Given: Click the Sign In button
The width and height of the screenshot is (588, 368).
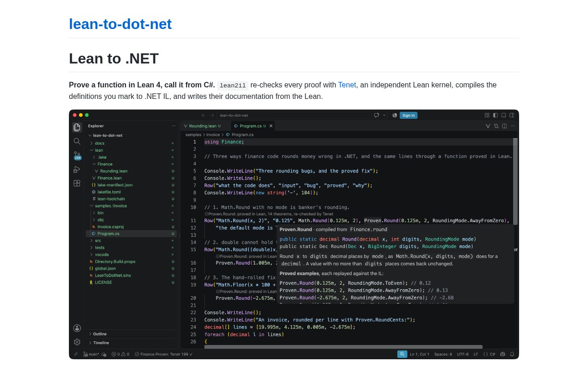Looking at the screenshot, I should click(408, 115).
